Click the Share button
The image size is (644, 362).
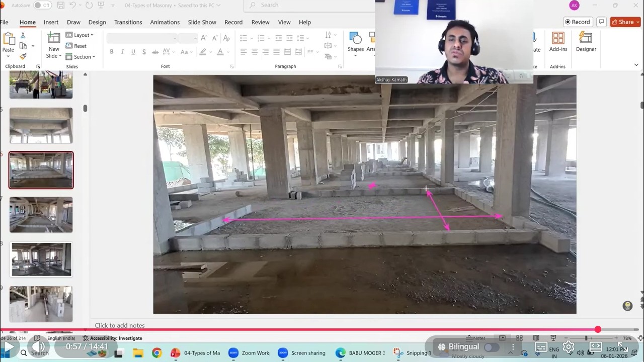(625, 22)
